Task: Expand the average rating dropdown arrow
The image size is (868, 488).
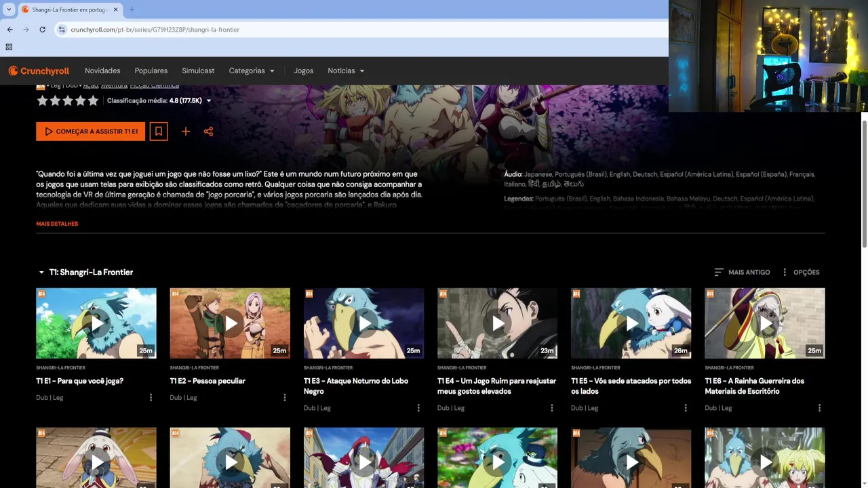Action: click(209, 101)
